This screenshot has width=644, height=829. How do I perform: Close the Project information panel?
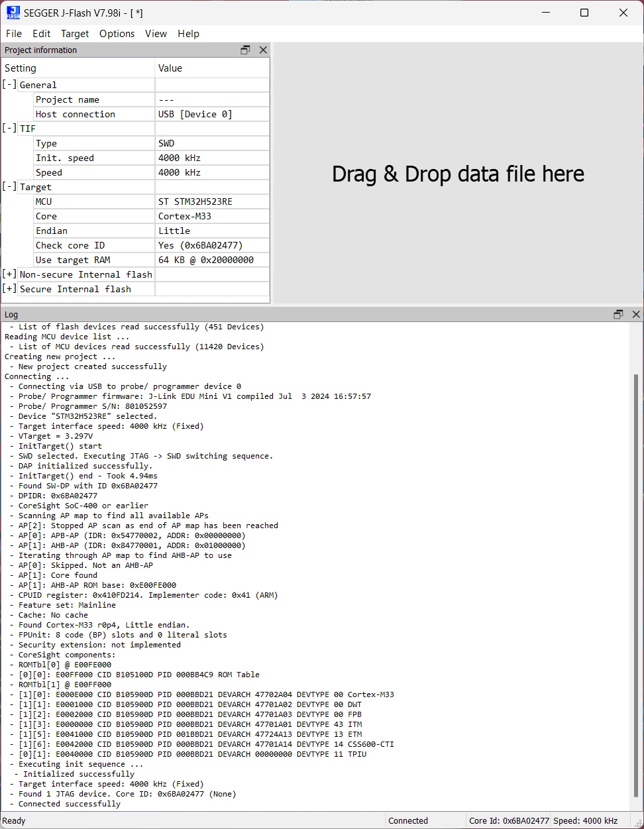pyautogui.click(x=263, y=50)
